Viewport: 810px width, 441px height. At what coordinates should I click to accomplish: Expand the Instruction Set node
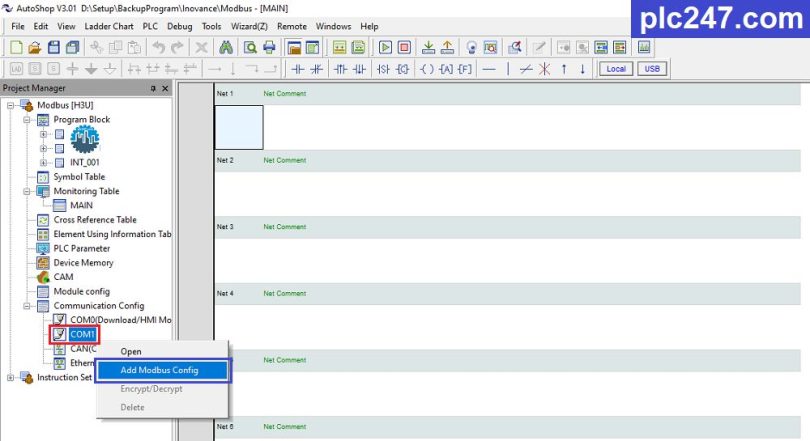tap(10, 377)
